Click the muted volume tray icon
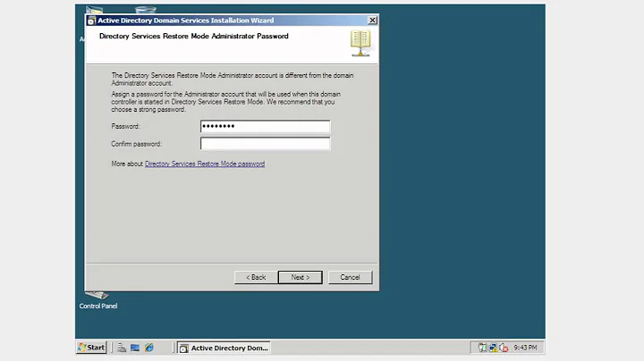The width and height of the screenshot is (644, 361). pos(504,348)
